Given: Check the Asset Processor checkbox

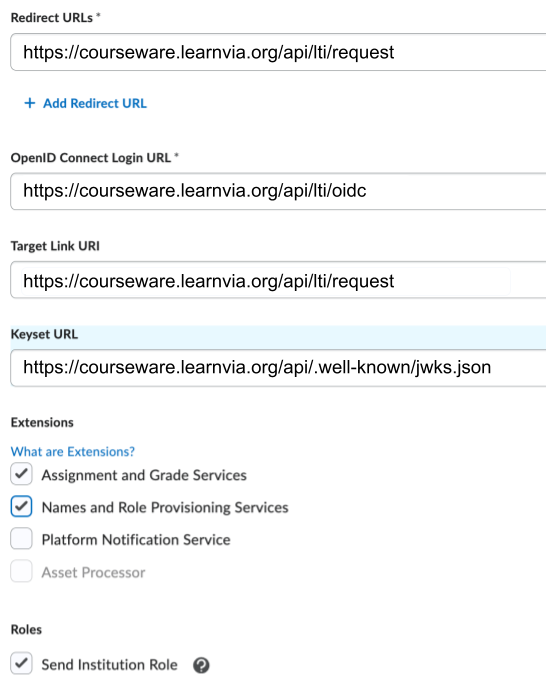Looking at the screenshot, I should 22,571.
